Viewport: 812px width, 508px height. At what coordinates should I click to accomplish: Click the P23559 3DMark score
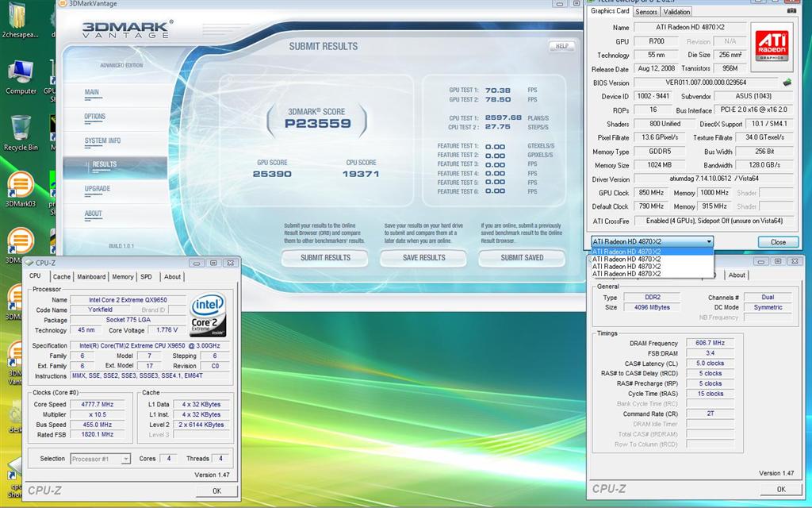(317, 123)
